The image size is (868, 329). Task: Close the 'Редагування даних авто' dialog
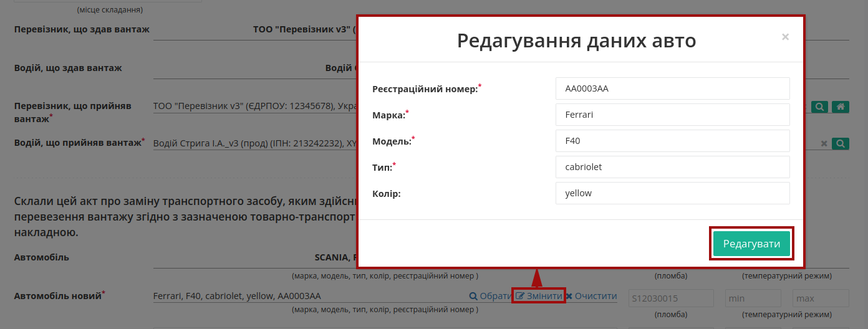786,37
